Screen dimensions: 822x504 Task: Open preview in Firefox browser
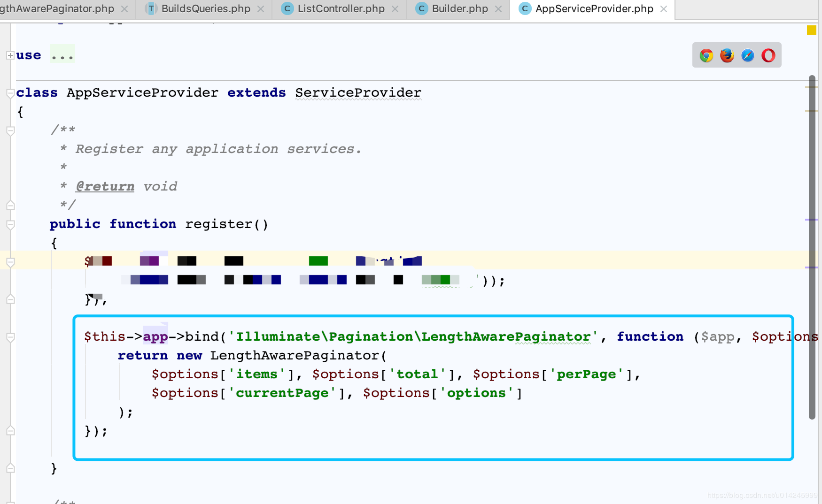click(x=727, y=55)
